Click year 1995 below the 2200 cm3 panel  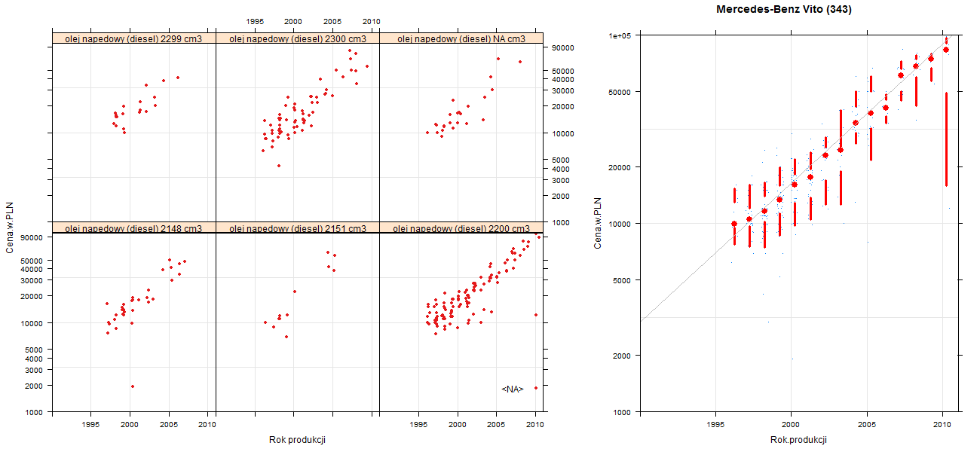(x=418, y=425)
